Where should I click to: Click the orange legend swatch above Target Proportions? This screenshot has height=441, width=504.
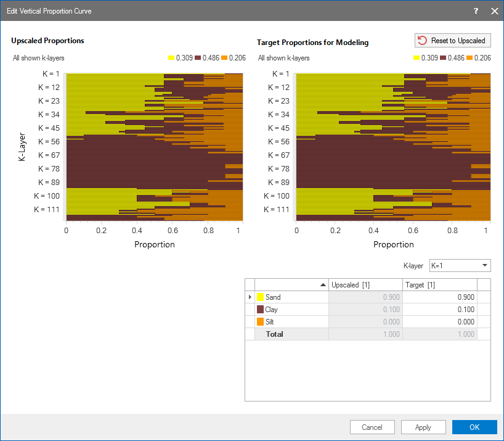click(x=469, y=58)
